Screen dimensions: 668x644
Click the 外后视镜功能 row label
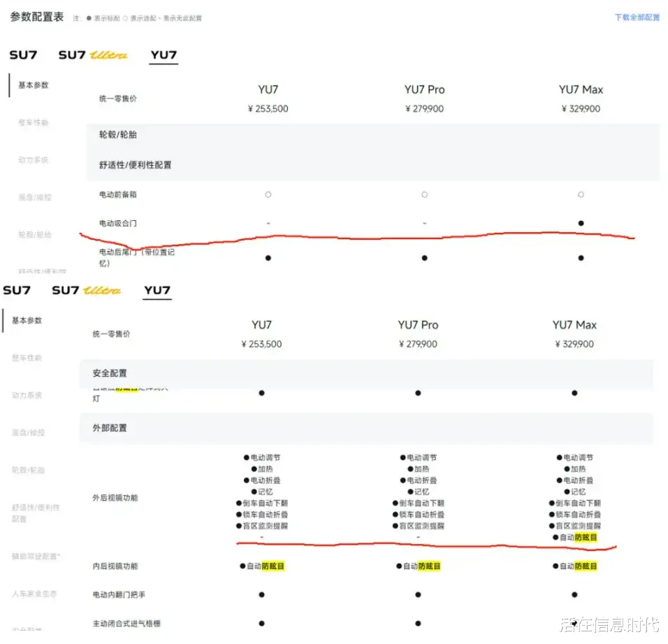coord(115,497)
